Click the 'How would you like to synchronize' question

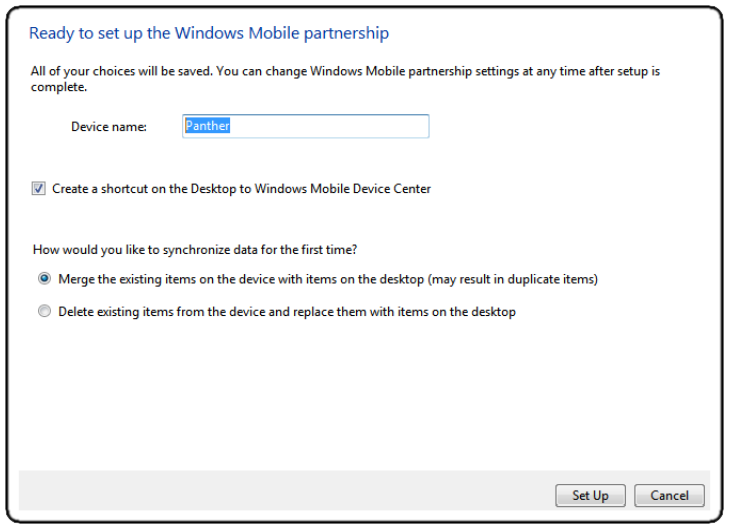[x=195, y=250]
